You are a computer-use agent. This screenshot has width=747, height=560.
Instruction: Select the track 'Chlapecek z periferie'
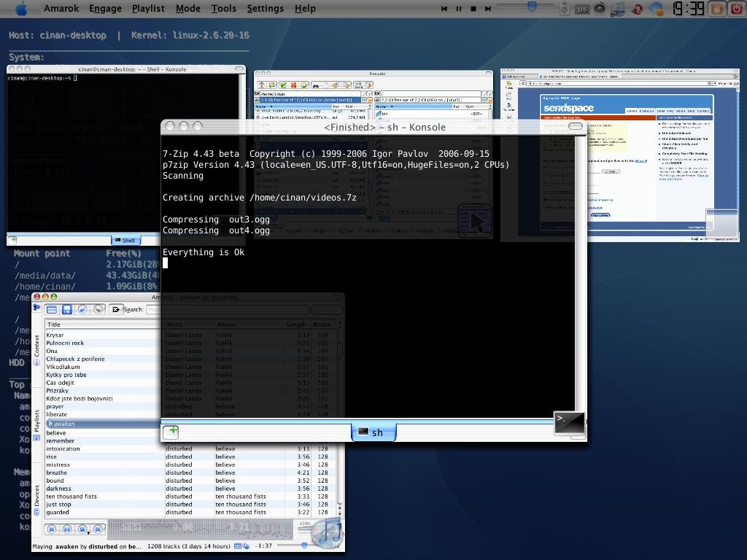click(x=75, y=359)
